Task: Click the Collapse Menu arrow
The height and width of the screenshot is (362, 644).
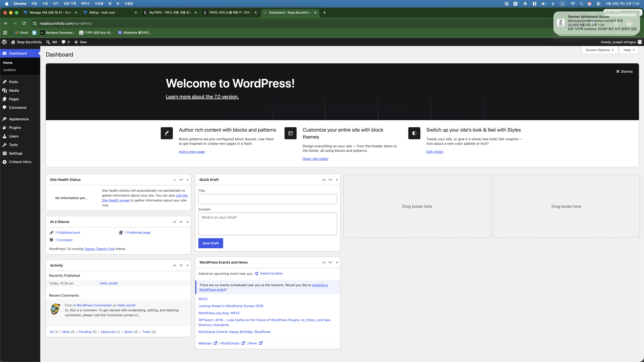Action: (x=5, y=162)
